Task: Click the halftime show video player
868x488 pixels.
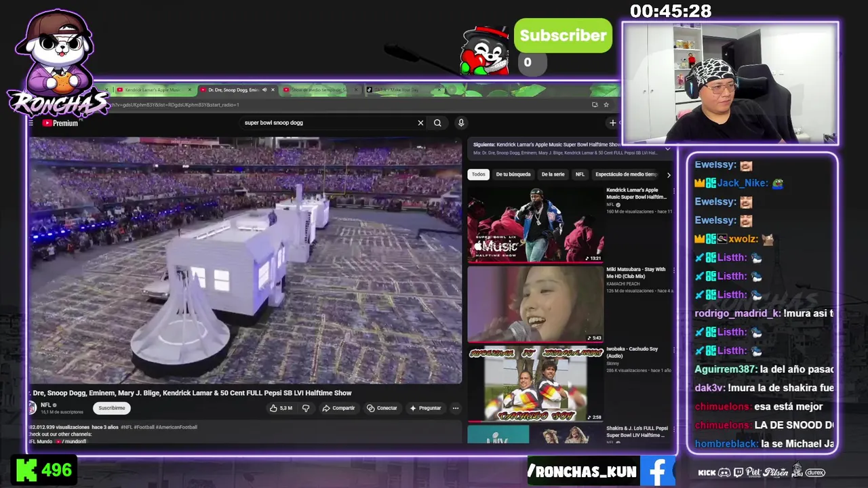Action: coord(245,261)
